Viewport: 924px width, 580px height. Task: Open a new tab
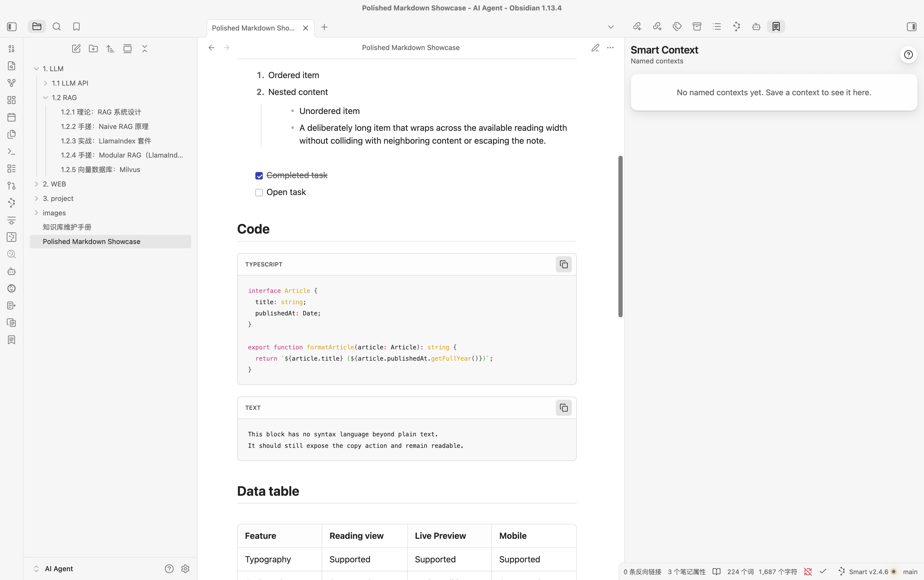[324, 27]
